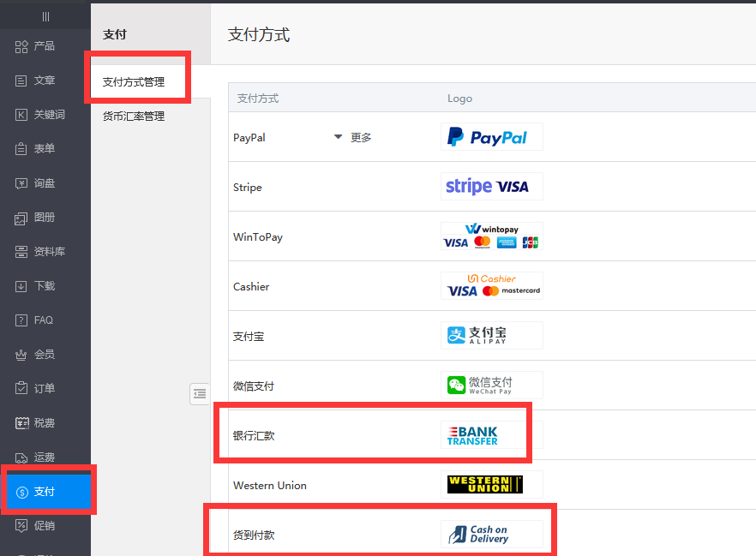The image size is (756, 556).
Task: Toggle the sidebar collapse handle at top
Action: (45, 16)
